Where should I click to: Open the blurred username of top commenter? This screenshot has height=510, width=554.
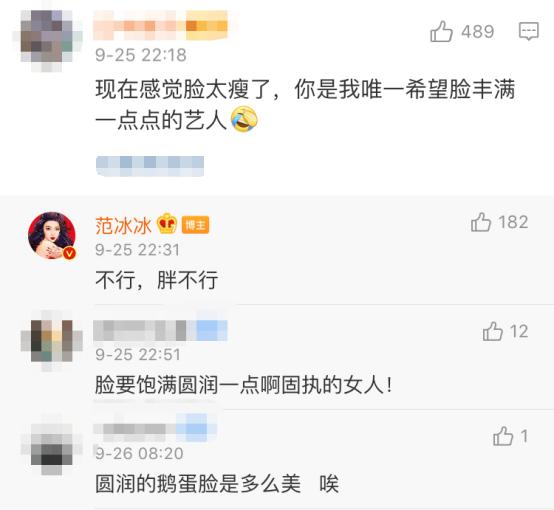(x=161, y=25)
